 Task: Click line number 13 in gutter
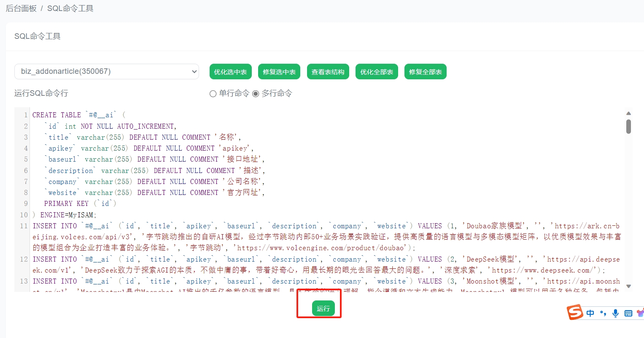point(24,281)
